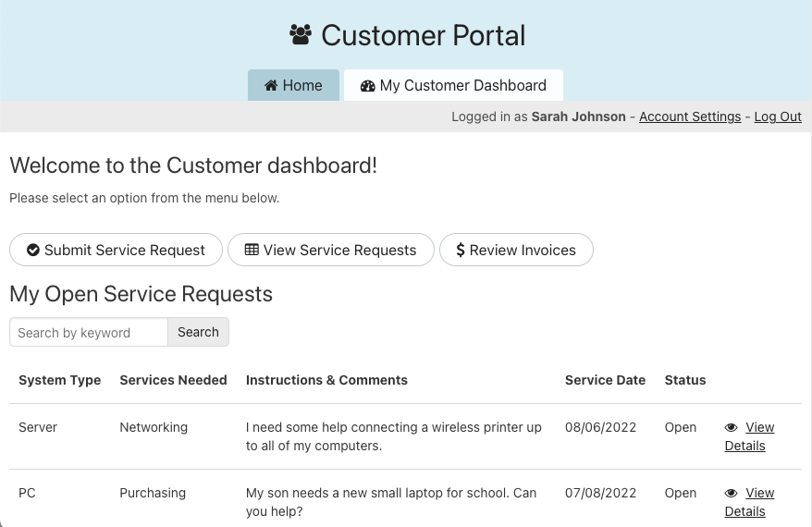Click the house icon in the Home tab
The height and width of the screenshot is (527, 812).
pos(271,86)
